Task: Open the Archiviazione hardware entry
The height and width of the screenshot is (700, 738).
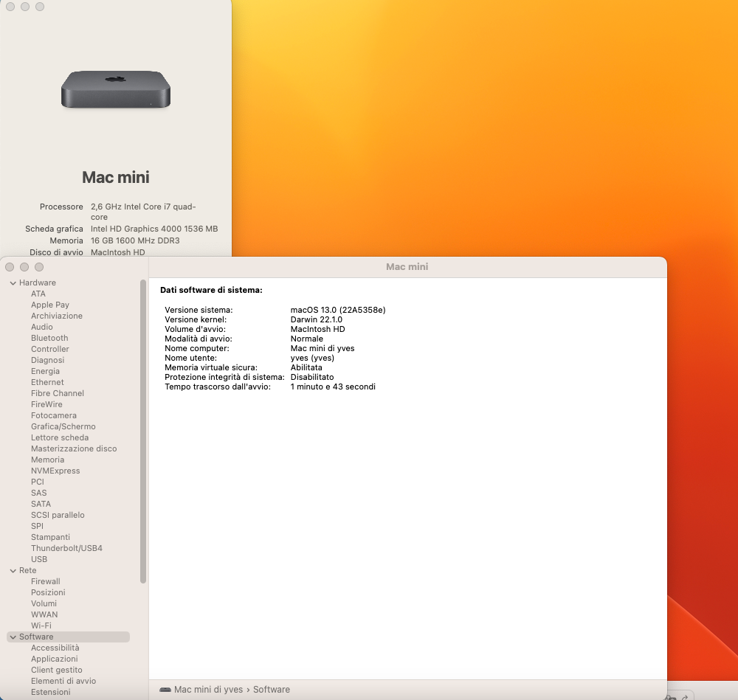Action: pos(57,316)
